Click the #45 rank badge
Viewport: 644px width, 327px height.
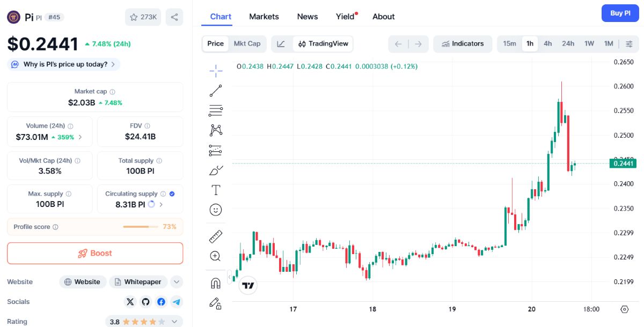click(55, 17)
